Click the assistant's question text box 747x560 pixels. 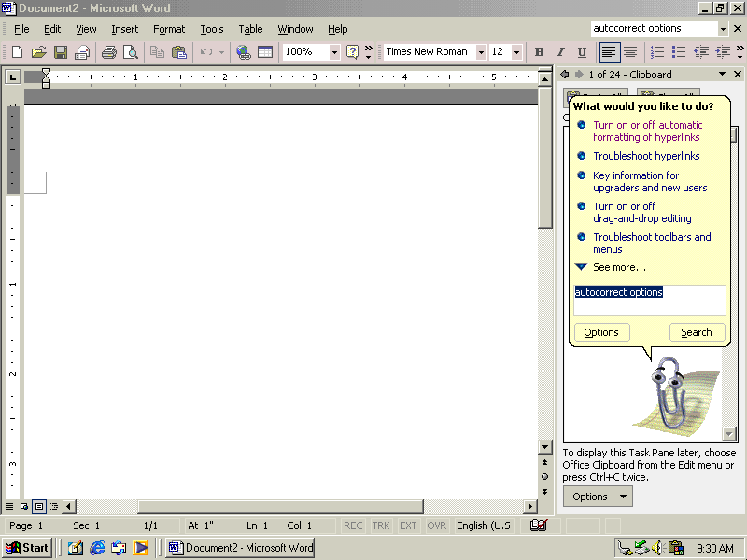pos(650,301)
